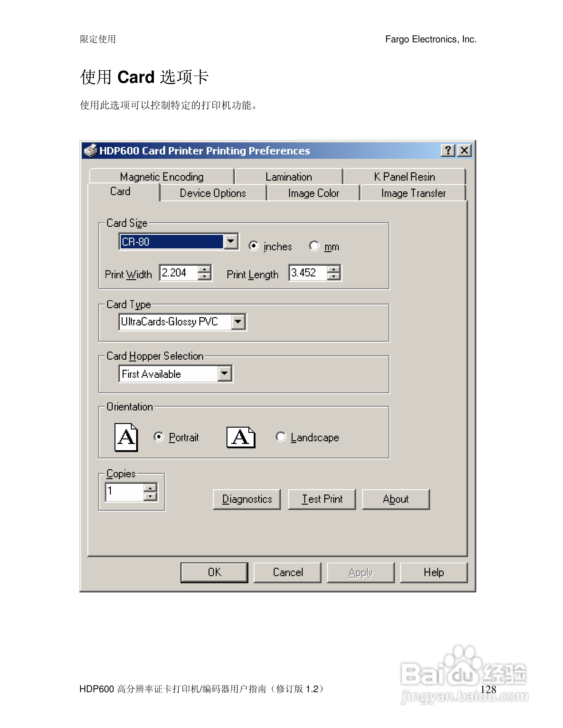Image resolution: width=563 pixels, height=728 pixels.
Task: Decrease Print Length with down arrow
Action: click(x=333, y=276)
